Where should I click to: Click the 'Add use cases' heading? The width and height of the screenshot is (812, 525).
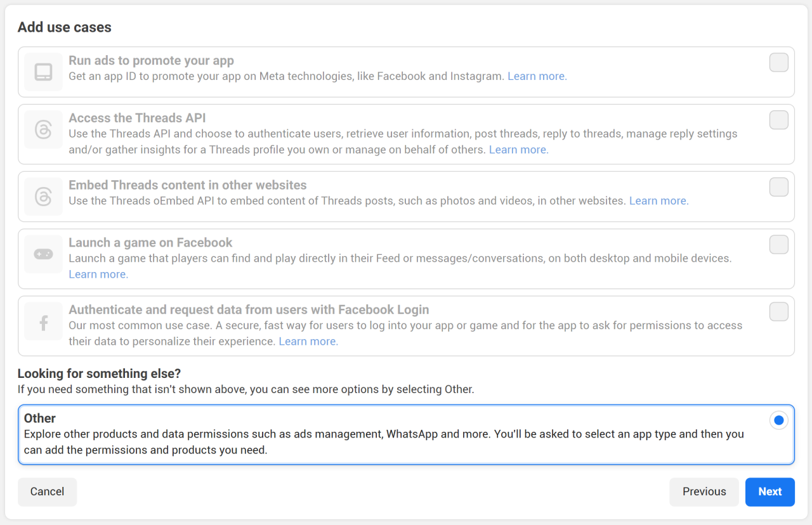coord(65,27)
